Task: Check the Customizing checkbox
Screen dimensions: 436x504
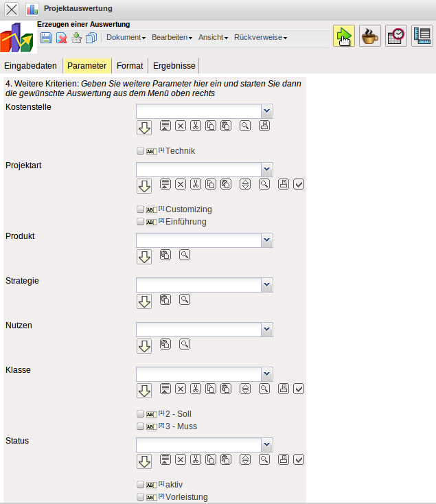Action: pos(140,209)
